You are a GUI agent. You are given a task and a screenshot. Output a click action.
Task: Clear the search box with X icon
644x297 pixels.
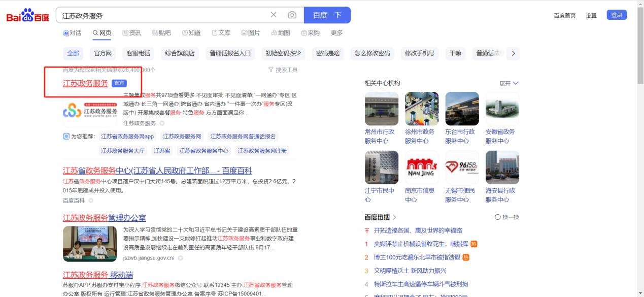[x=274, y=15]
